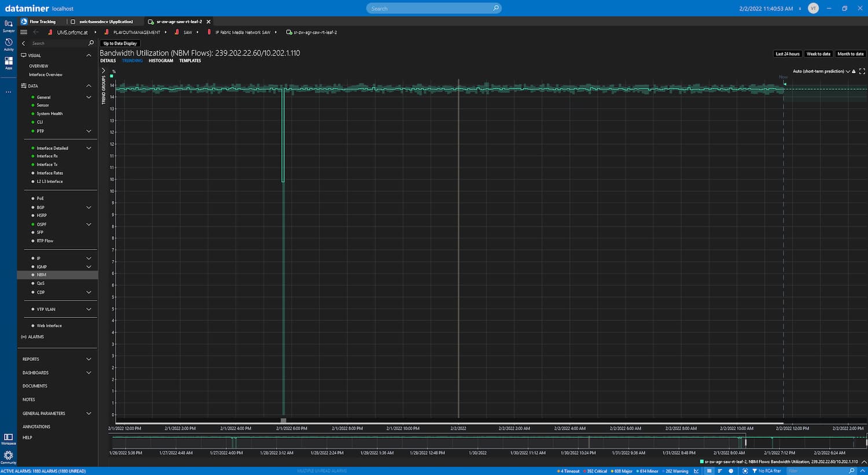Expand the OSPF page chevron
This screenshot has width=868, height=475.
coord(89,224)
